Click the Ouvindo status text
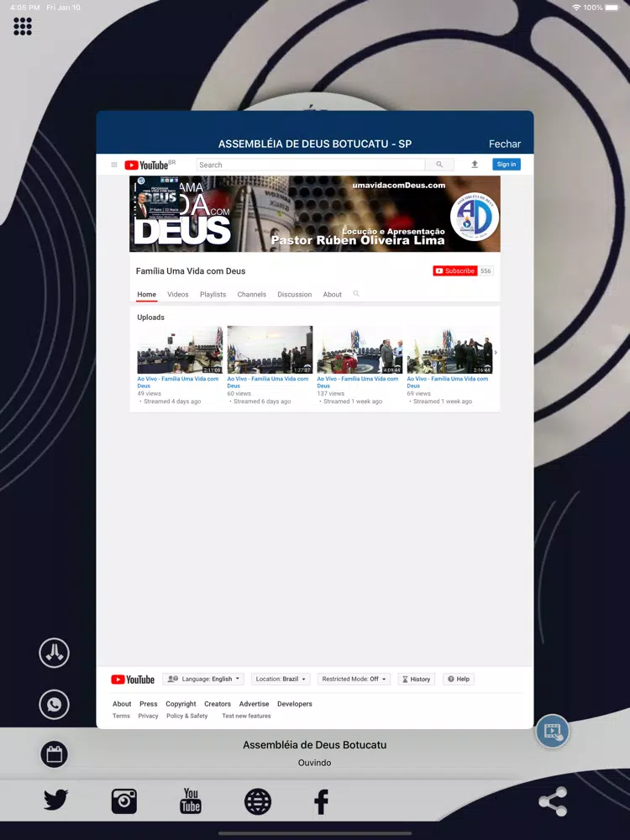The width and height of the screenshot is (630, 840). pyautogui.click(x=314, y=763)
